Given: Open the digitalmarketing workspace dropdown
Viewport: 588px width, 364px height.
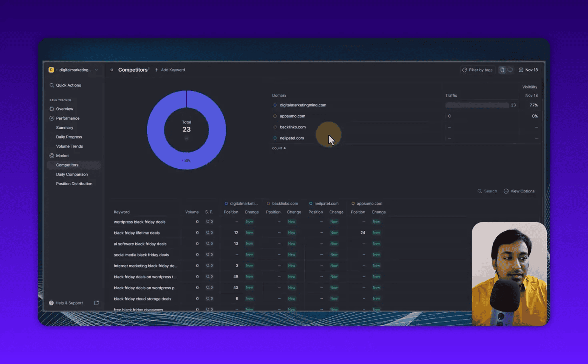Looking at the screenshot, I should coord(96,70).
